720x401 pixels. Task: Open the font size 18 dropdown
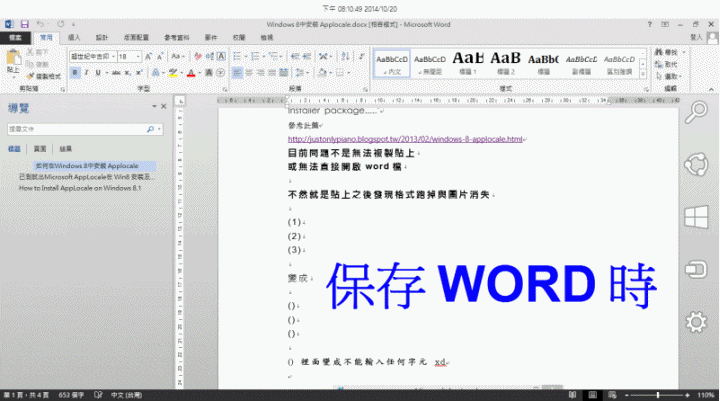coord(138,56)
